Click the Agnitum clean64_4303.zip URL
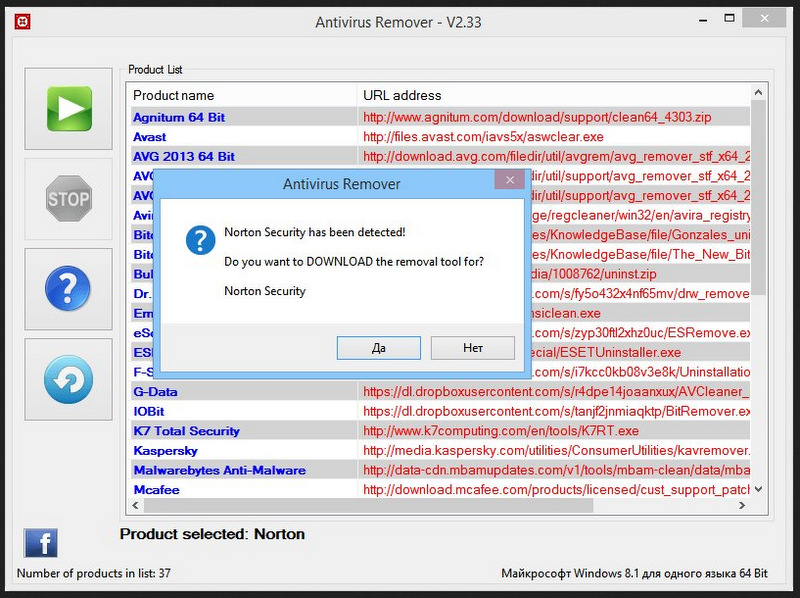 tap(537, 117)
